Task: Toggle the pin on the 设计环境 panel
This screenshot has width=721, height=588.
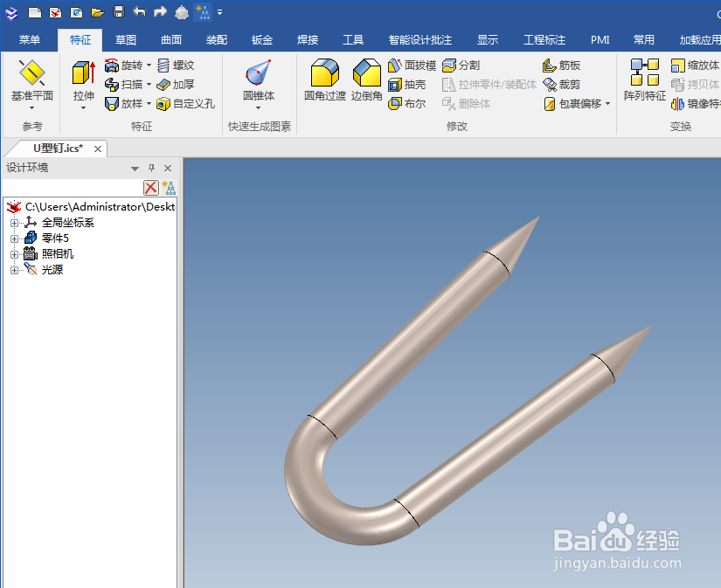Action: coord(150,168)
